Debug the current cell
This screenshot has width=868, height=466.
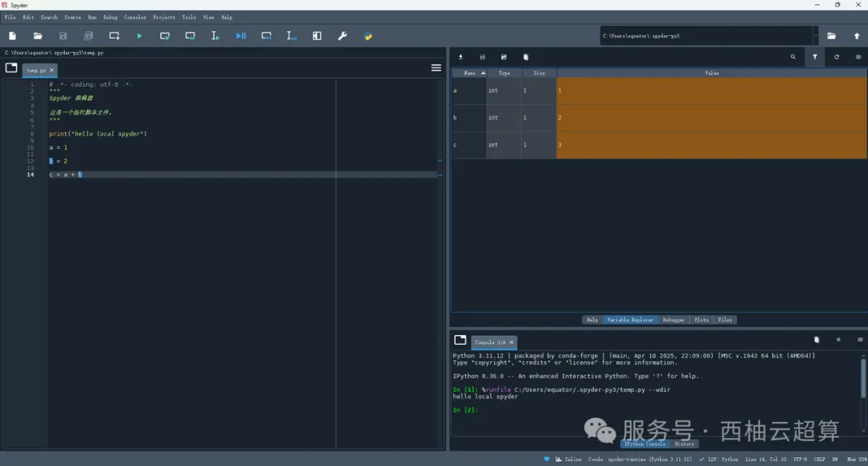point(266,36)
